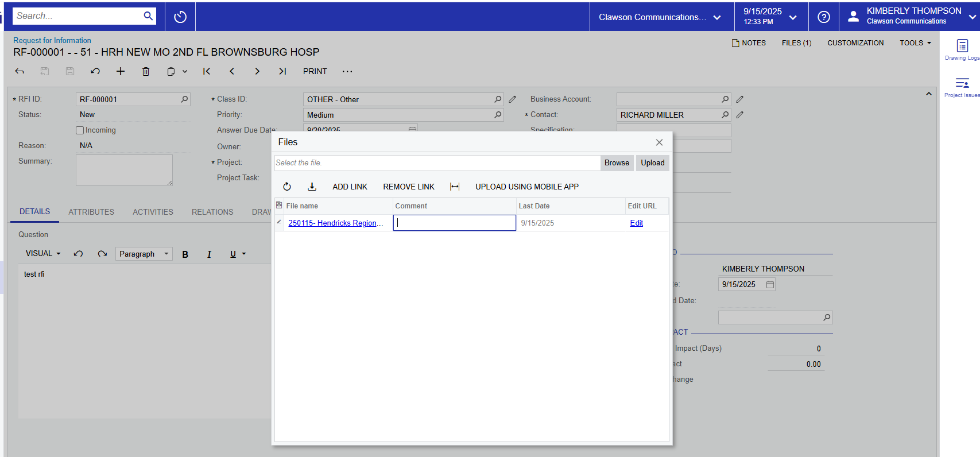This screenshot has height=457, width=980.
Task: Expand the Tools dropdown menu
Action: 915,43
